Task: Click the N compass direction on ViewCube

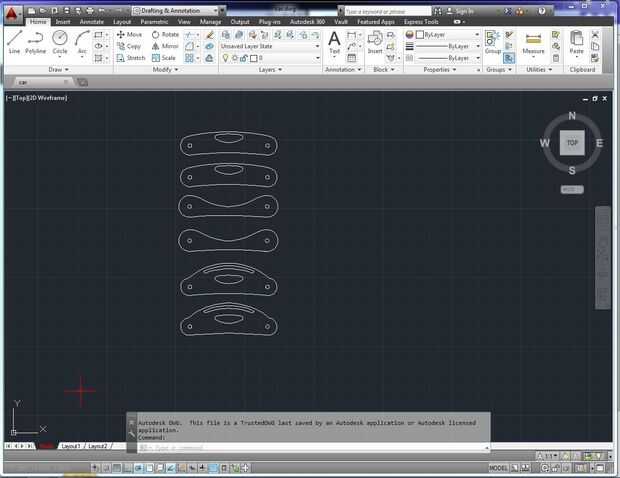Action: 572,116
